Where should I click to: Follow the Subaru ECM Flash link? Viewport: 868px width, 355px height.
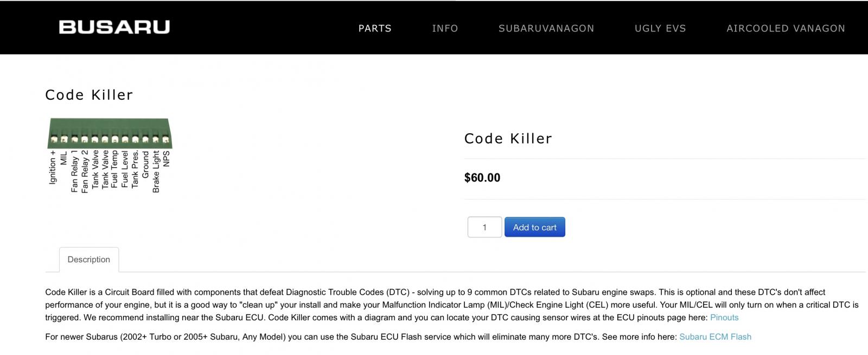pos(715,337)
